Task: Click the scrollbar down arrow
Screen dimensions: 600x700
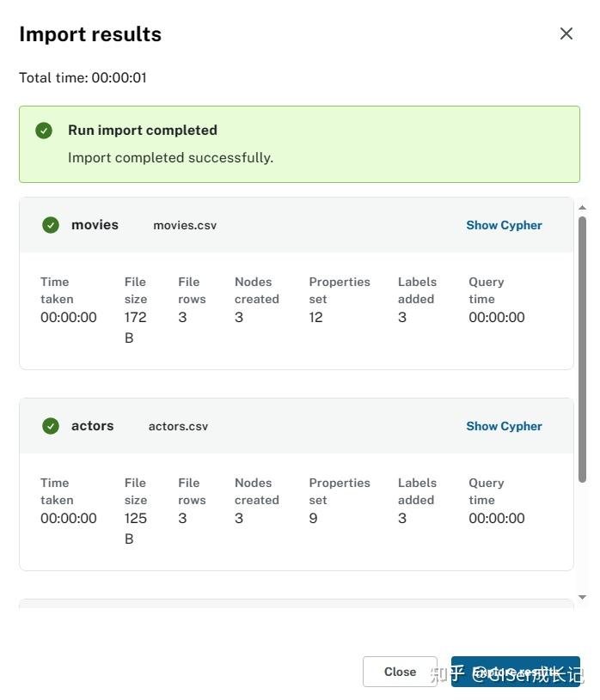Action: pos(583,597)
